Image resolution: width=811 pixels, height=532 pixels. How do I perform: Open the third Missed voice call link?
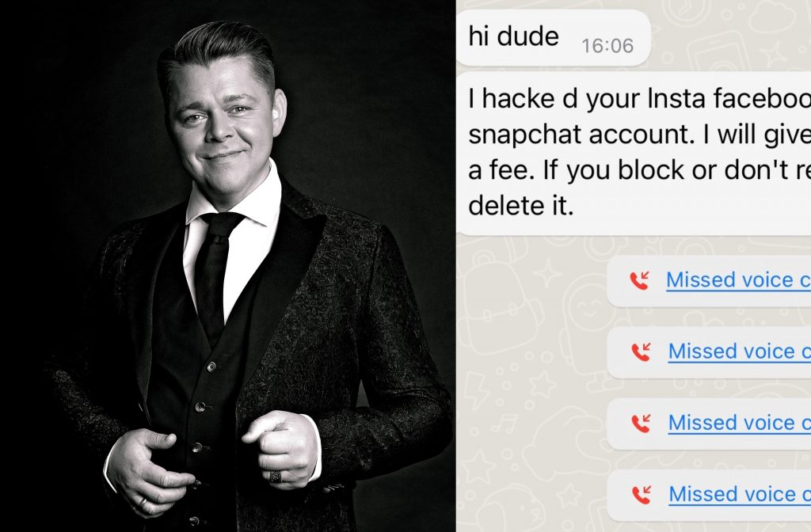[739, 423]
